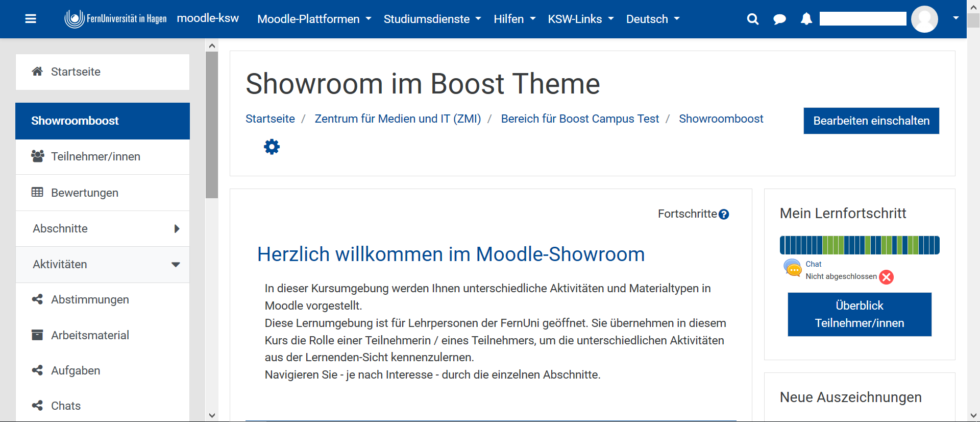Click the archive icon beside Arbeitsmaterial
980x422 pixels.
37,335
